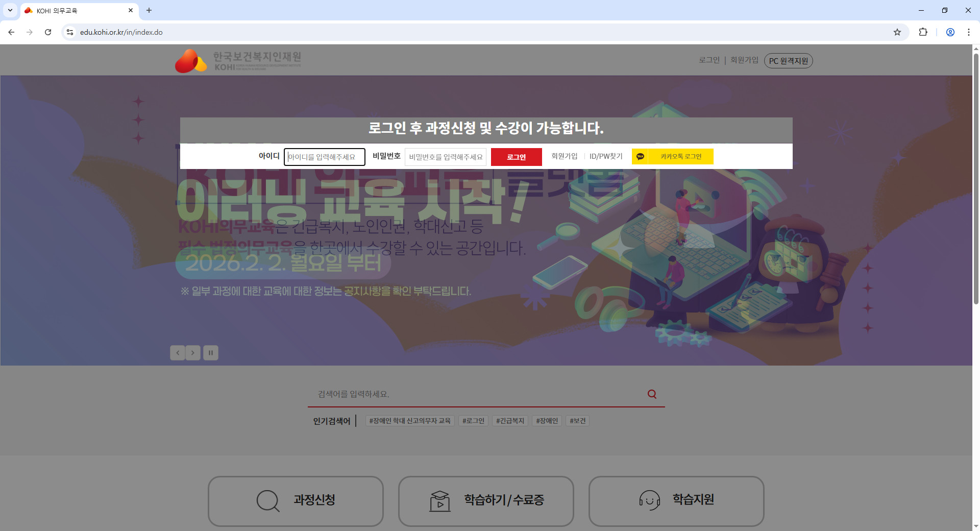Viewport: 980px width, 531px height.
Task: Click the KakaoTalk icon on yellow button
Action: [x=640, y=157]
